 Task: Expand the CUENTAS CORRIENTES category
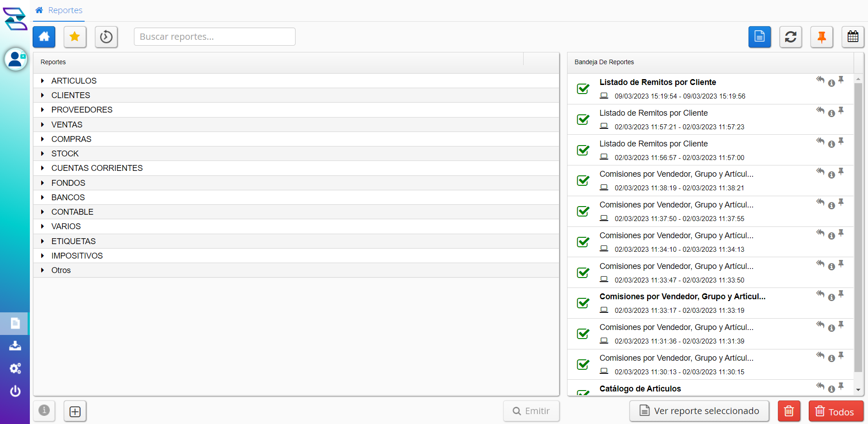[43, 168]
